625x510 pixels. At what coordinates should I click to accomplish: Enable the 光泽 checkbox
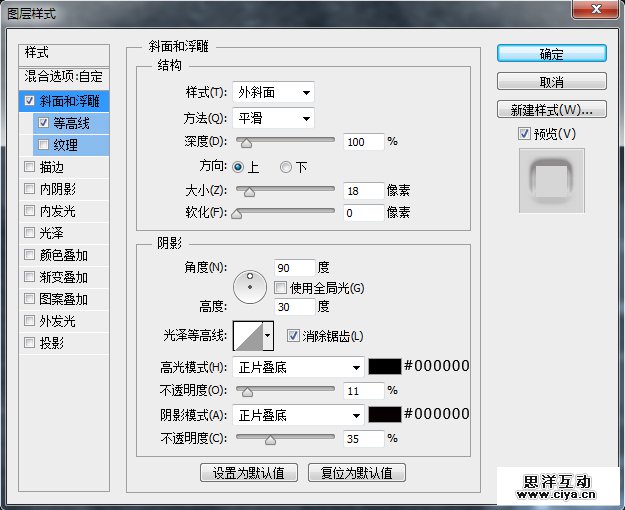[x=29, y=232]
